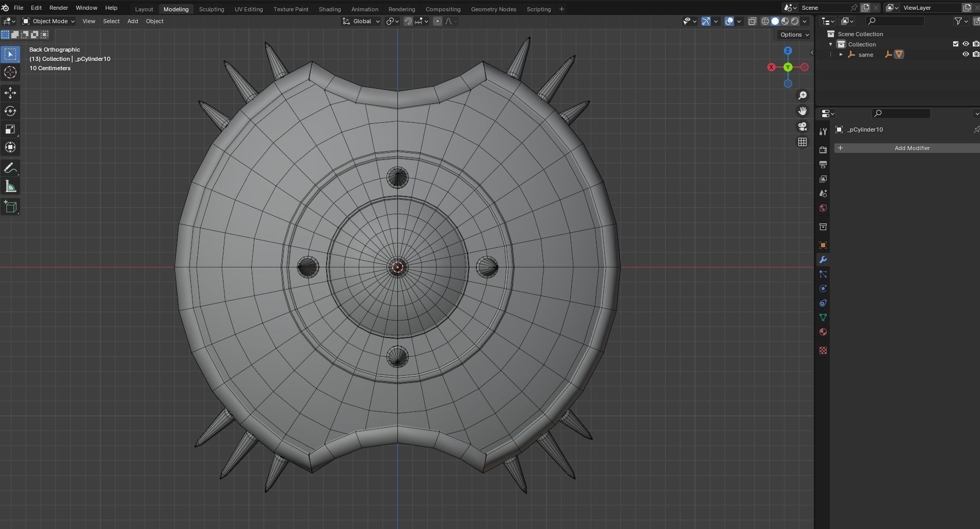Open the Render properties tab

coord(823,150)
